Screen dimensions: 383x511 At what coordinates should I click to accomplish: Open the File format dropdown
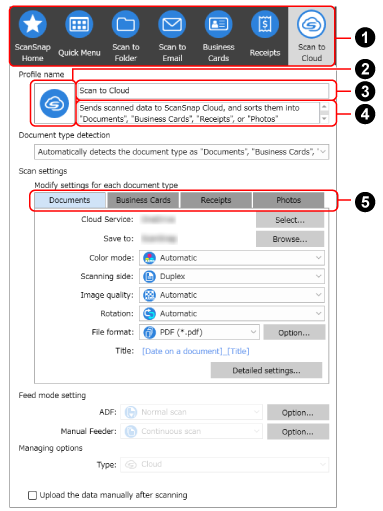click(199, 332)
